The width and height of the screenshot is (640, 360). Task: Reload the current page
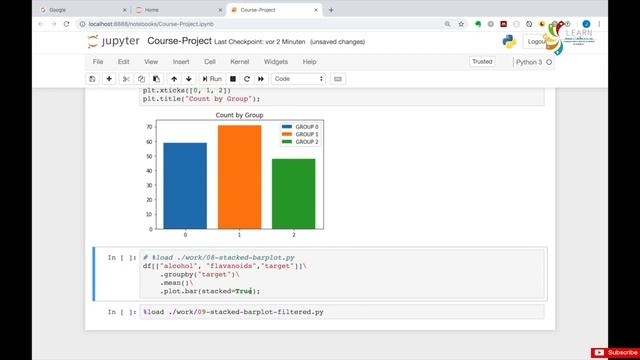click(67, 24)
